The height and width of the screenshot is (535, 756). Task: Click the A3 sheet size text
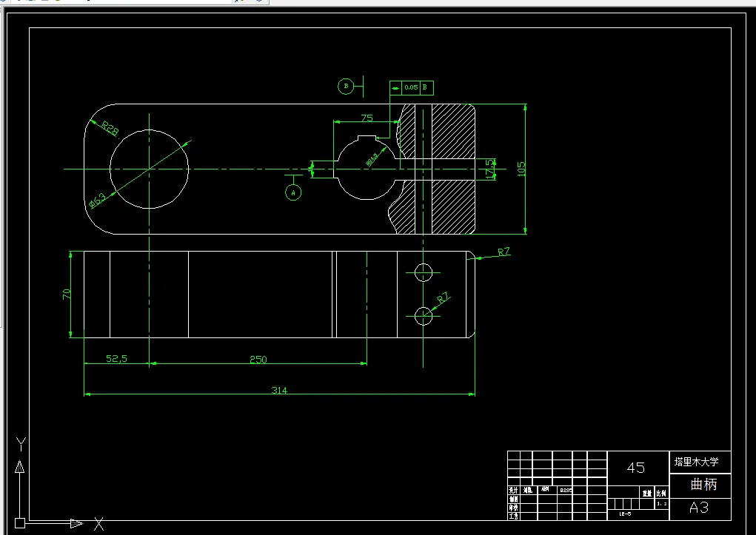699,508
